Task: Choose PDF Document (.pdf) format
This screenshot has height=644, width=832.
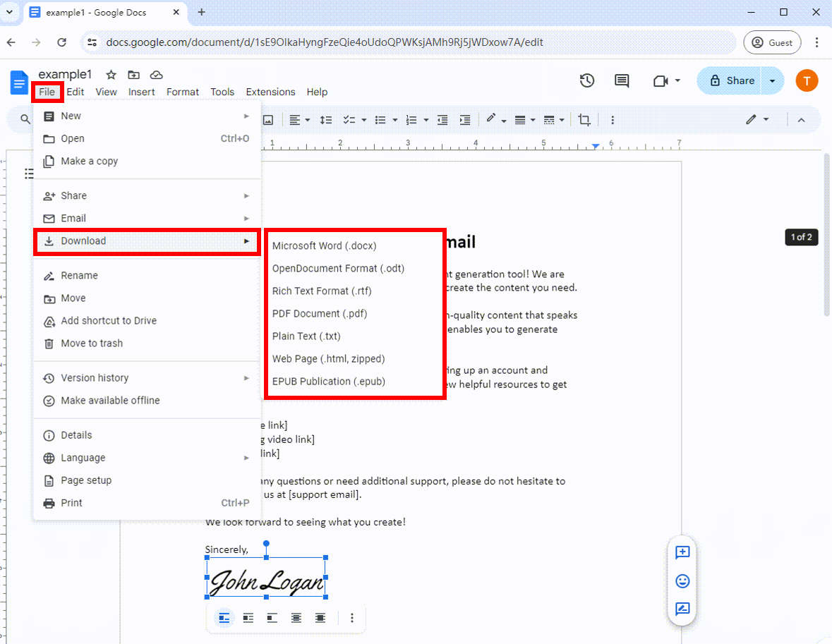Action: (320, 313)
